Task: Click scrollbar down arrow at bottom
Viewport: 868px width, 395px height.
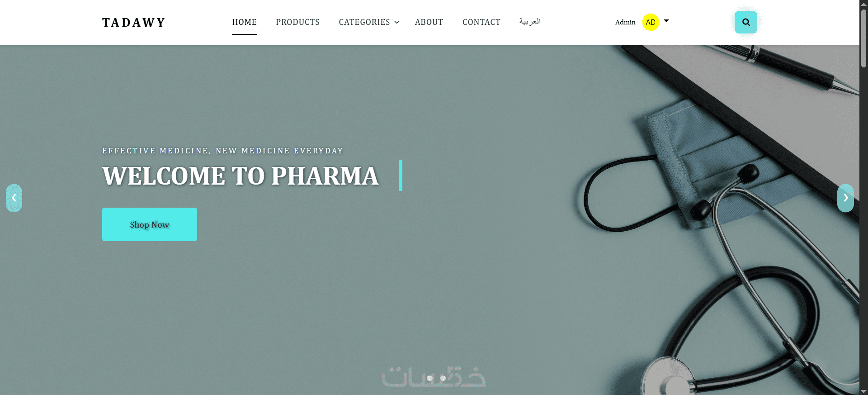Action: coord(863,391)
